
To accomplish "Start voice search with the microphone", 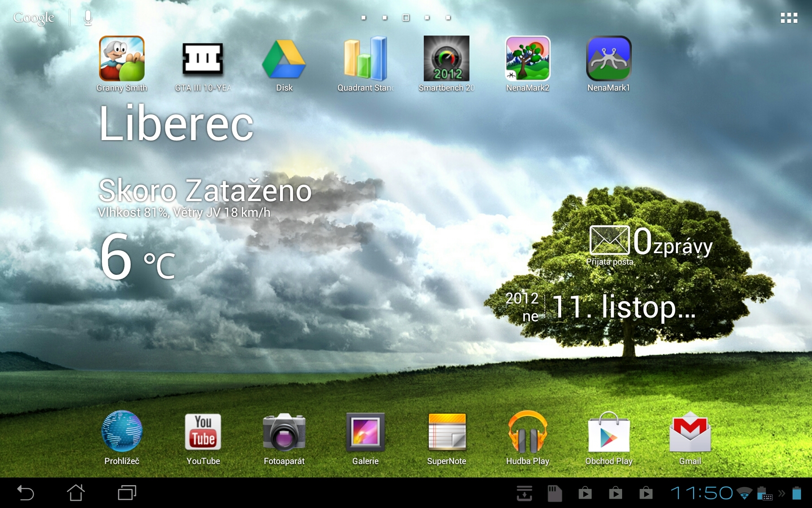I will [88, 18].
